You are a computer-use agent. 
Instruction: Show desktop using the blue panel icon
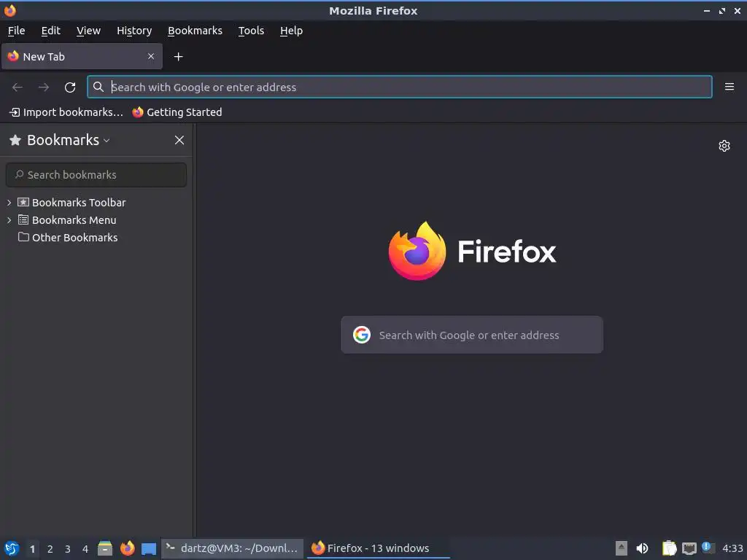pyautogui.click(x=149, y=549)
